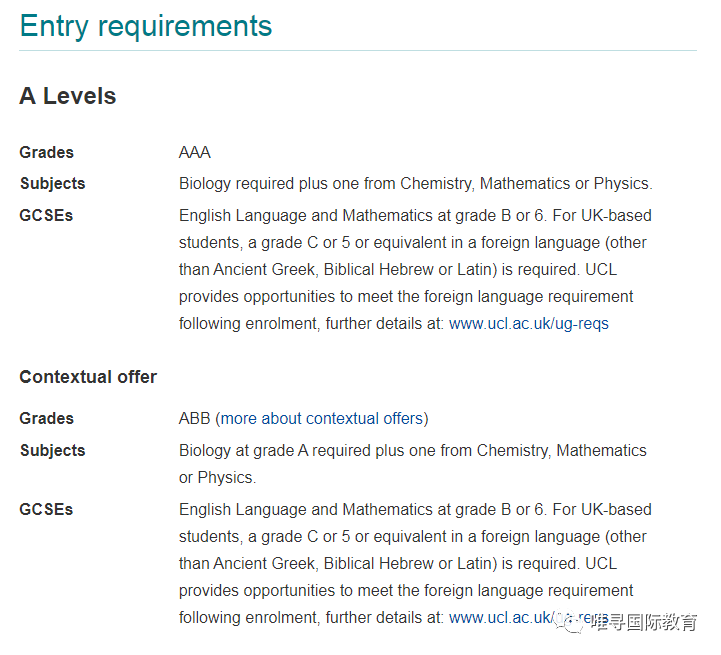
Task: Click the 'or Physics.' line under Contextual offer
Action: (x=217, y=477)
